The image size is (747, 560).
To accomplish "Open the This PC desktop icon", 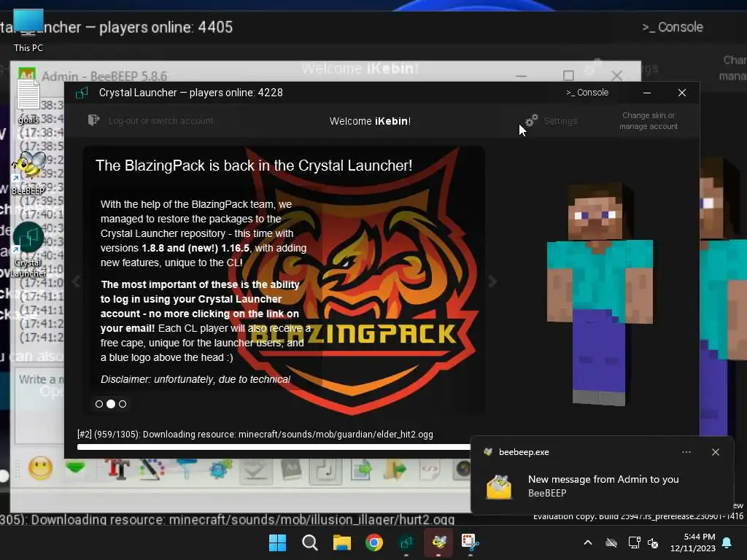I will point(28,29).
